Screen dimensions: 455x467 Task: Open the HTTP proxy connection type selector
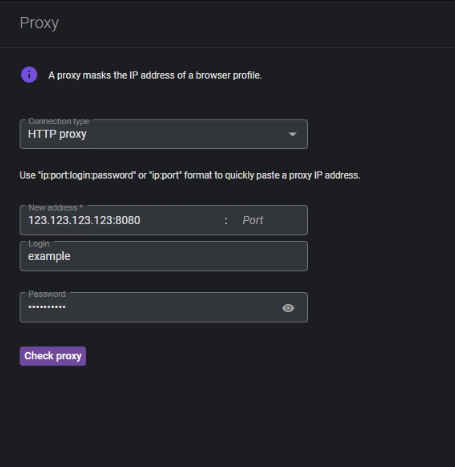(164, 134)
